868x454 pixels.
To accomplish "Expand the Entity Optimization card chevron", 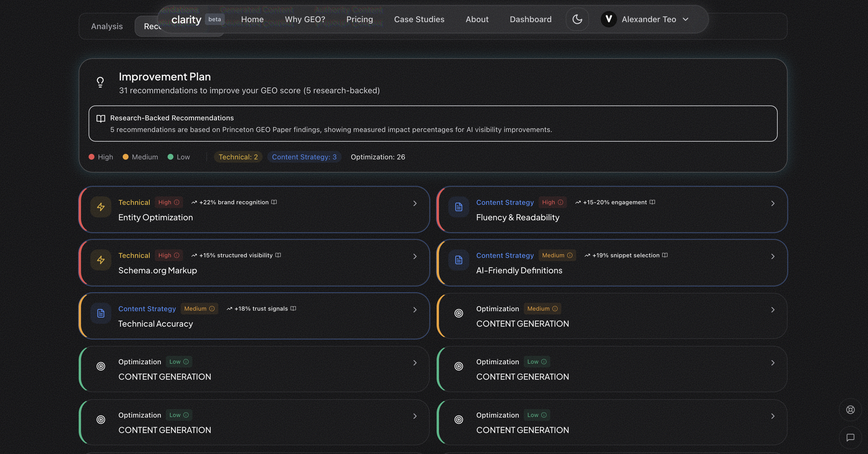I will click(x=415, y=203).
